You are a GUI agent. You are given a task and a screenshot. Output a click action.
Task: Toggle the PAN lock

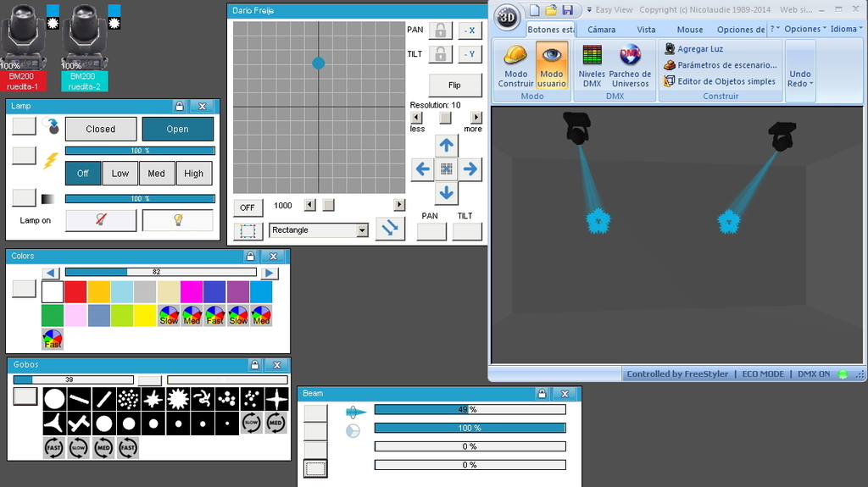(x=440, y=30)
